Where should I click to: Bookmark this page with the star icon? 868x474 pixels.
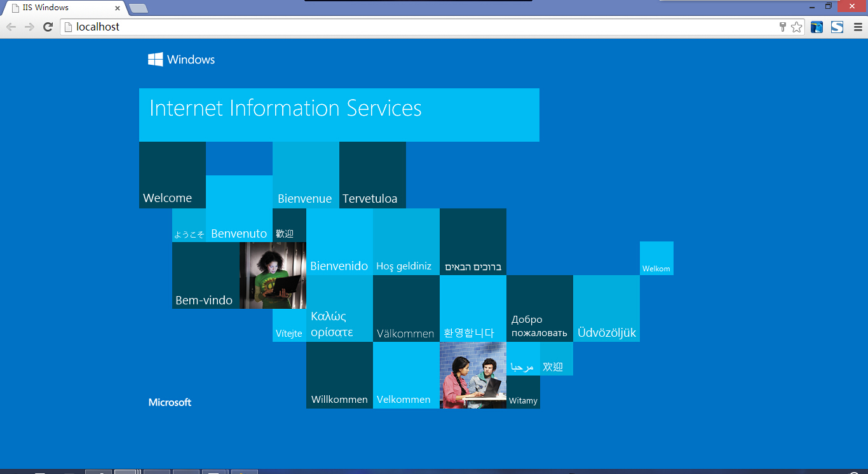click(x=796, y=27)
